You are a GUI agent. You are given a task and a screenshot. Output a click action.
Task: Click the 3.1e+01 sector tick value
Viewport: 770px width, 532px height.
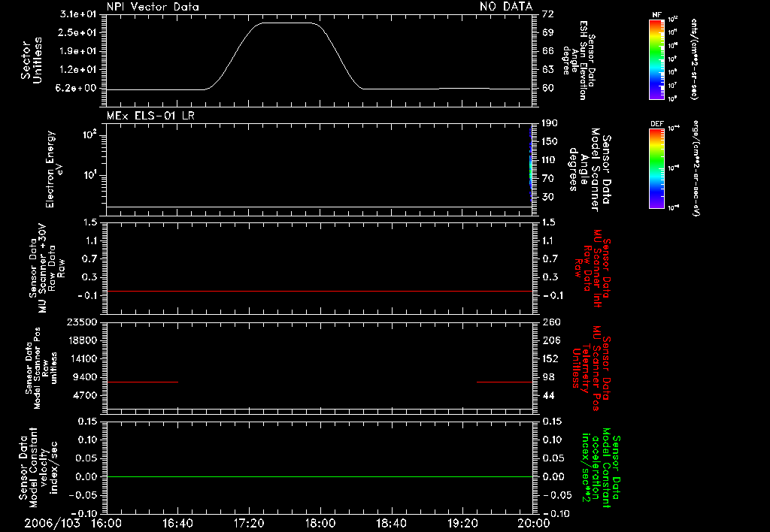77,14
